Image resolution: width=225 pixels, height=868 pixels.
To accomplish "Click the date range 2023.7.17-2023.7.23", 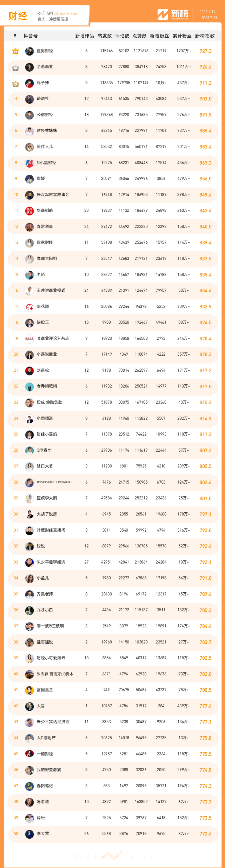I will tap(208, 14).
